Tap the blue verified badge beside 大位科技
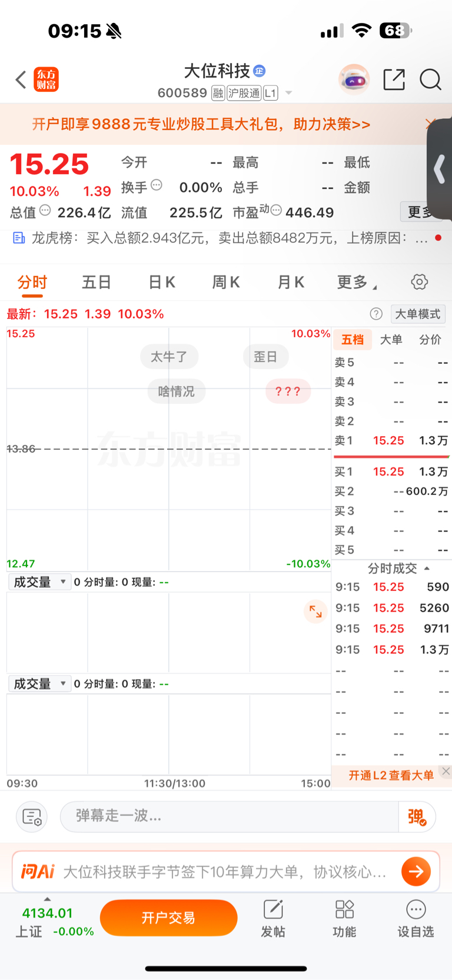 260,71
